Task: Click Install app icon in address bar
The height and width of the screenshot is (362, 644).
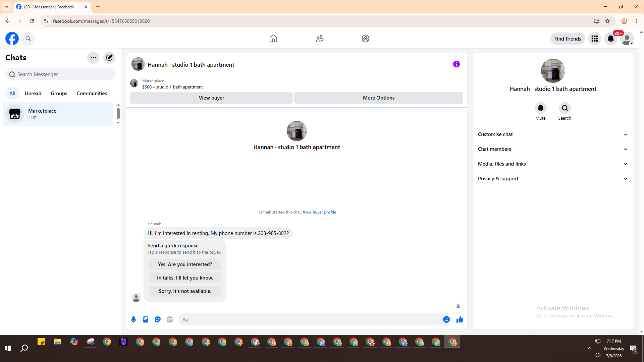Action: (x=596, y=21)
